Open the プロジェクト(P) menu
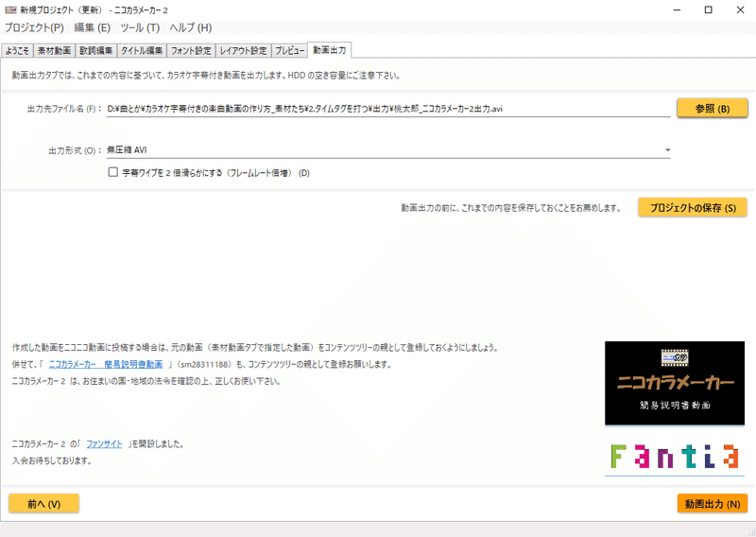Screen dimensions: 756x537 point(34,28)
